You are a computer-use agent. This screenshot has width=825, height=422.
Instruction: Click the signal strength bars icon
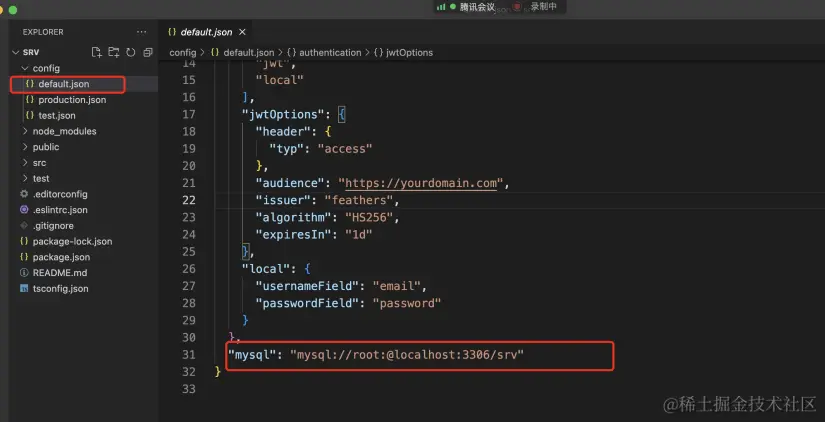[440, 7]
